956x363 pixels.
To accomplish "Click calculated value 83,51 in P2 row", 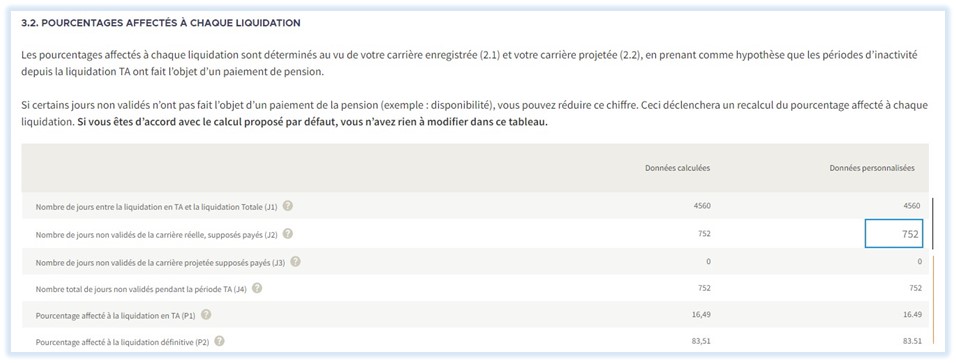I will click(x=702, y=342).
